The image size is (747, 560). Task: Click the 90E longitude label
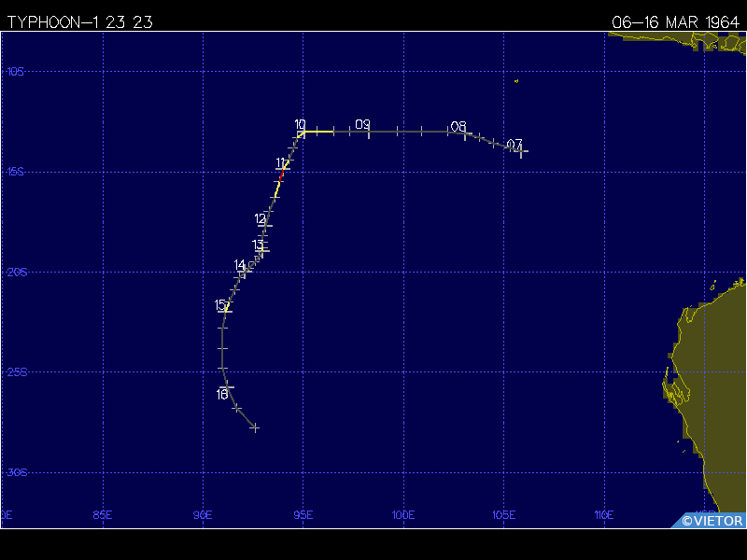(x=203, y=515)
